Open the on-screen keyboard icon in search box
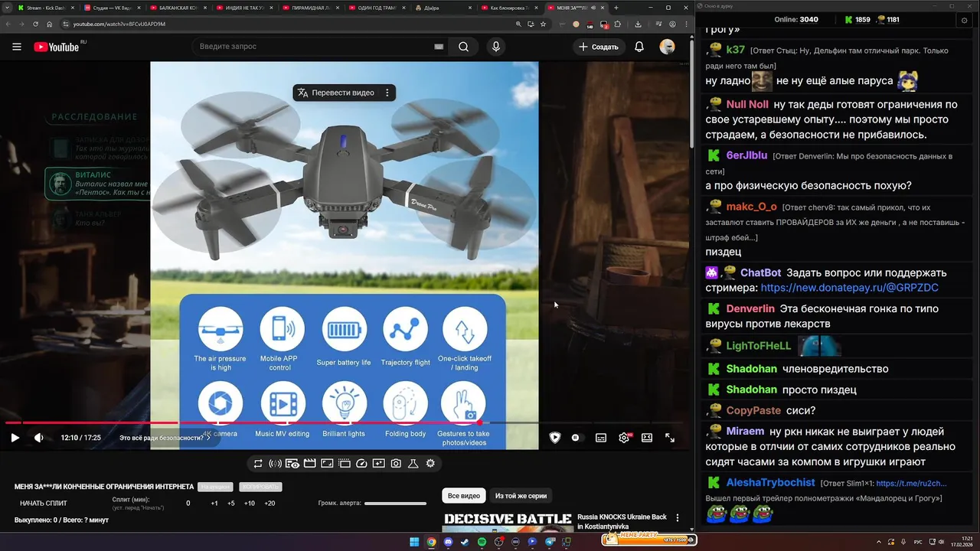 [439, 47]
